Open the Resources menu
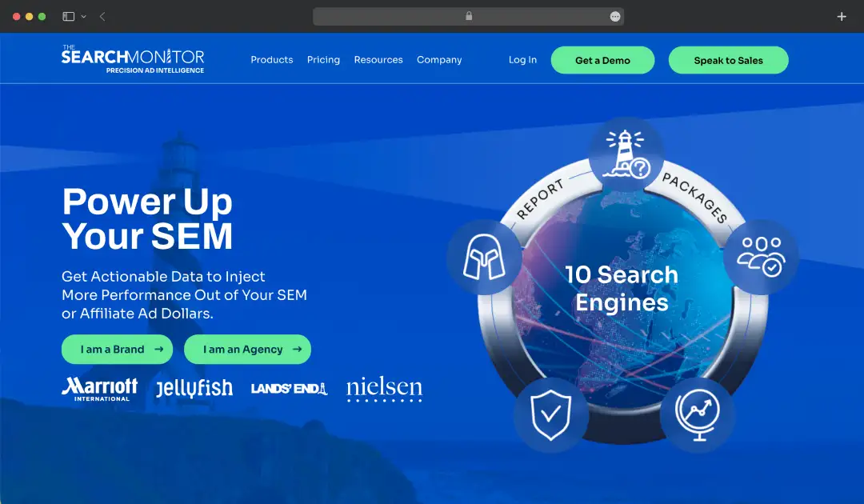Image resolution: width=864 pixels, height=504 pixels. 378,59
